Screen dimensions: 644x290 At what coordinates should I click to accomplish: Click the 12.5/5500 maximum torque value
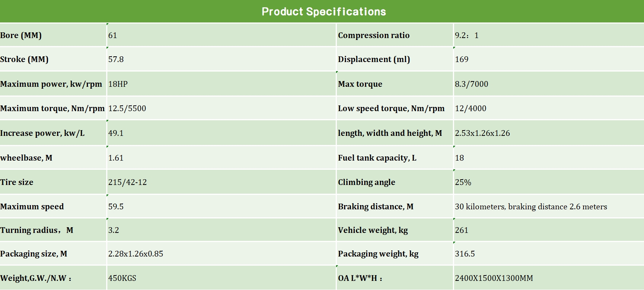[x=127, y=108]
